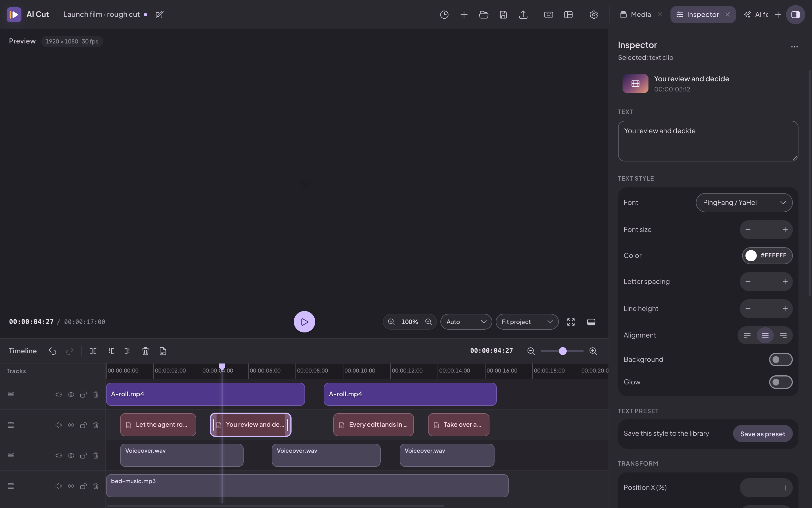The image size is (812, 508).
Task: Decrease Letter spacing value
Action: coord(748,282)
